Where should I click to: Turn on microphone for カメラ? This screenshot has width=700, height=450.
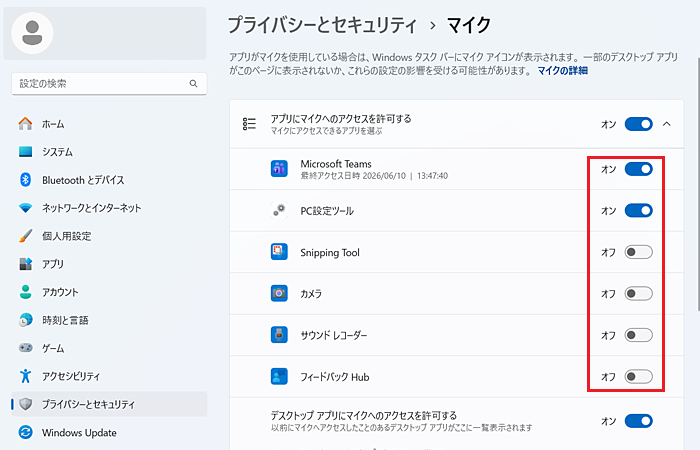[x=638, y=293]
